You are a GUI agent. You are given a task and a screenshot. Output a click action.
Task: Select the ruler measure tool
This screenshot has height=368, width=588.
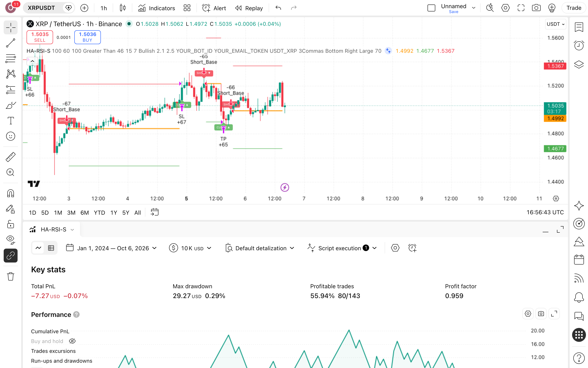pyautogui.click(x=10, y=157)
